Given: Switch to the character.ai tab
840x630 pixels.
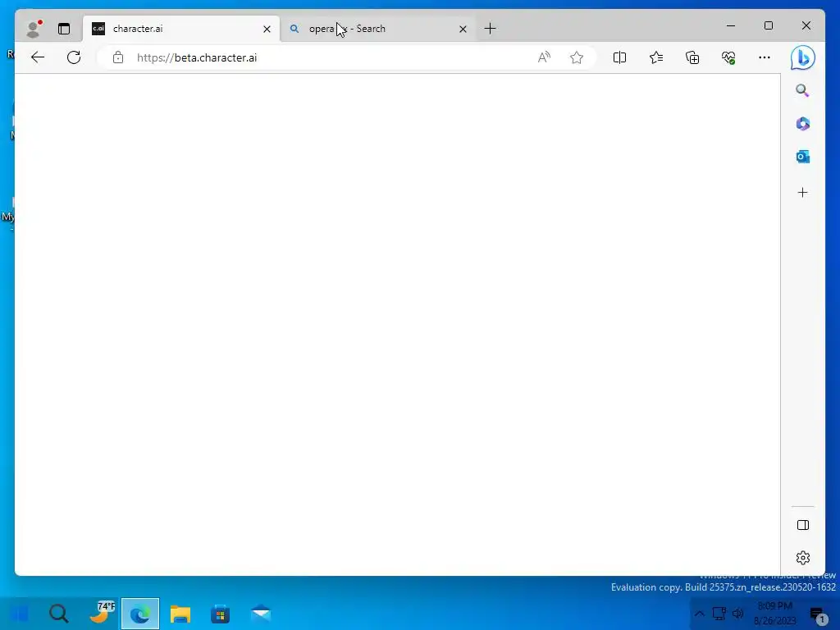Looking at the screenshot, I should 180,29.
